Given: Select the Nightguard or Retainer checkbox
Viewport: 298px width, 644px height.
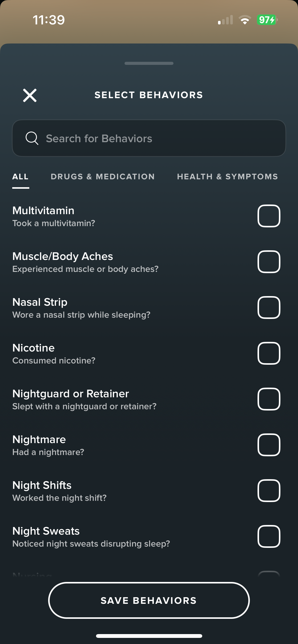Looking at the screenshot, I should (269, 399).
